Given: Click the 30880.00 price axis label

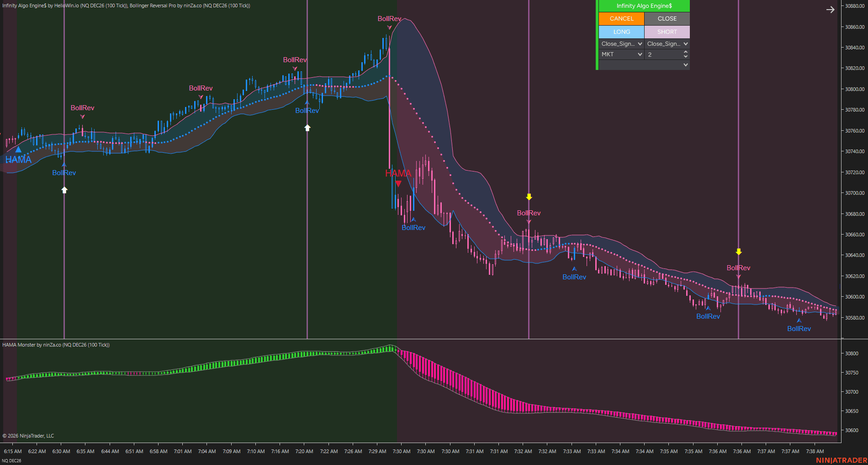Looking at the screenshot, I should click(x=854, y=6).
